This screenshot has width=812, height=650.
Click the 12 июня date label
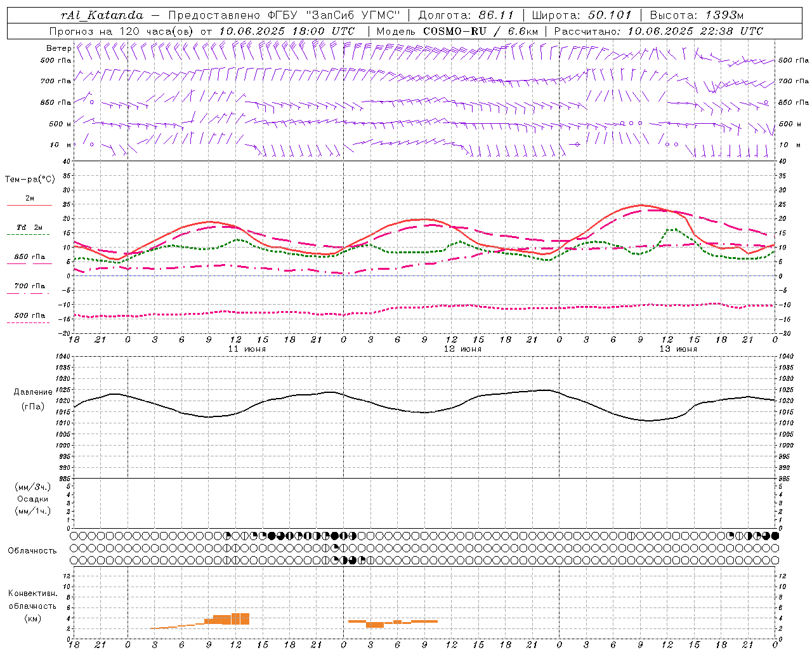coord(462,349)
